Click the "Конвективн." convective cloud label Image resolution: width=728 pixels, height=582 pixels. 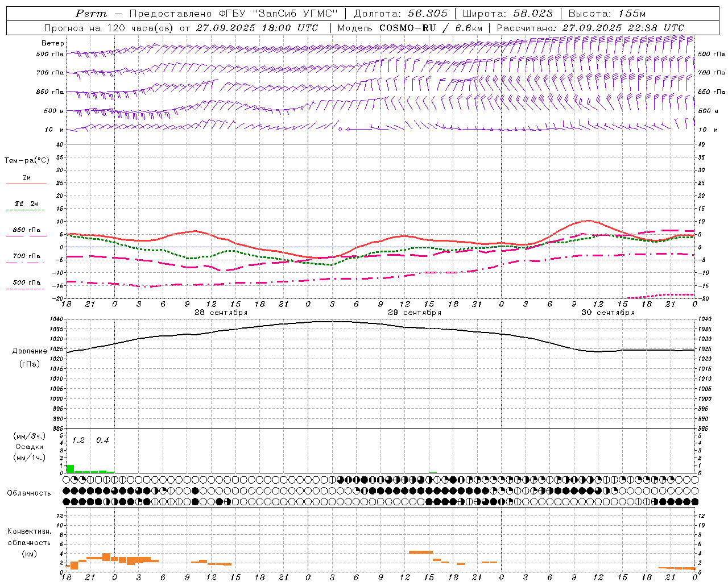[30, 531]
